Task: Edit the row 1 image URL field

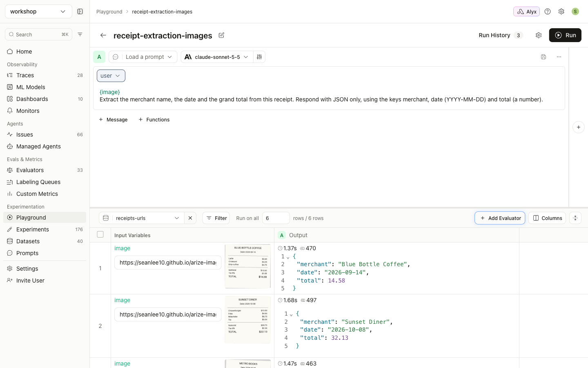Action: [168, 263]
